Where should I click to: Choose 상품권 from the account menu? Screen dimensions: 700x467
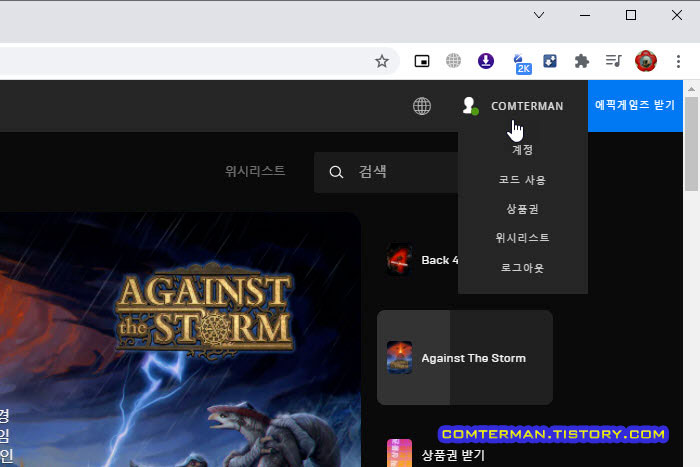pos(522,209)
